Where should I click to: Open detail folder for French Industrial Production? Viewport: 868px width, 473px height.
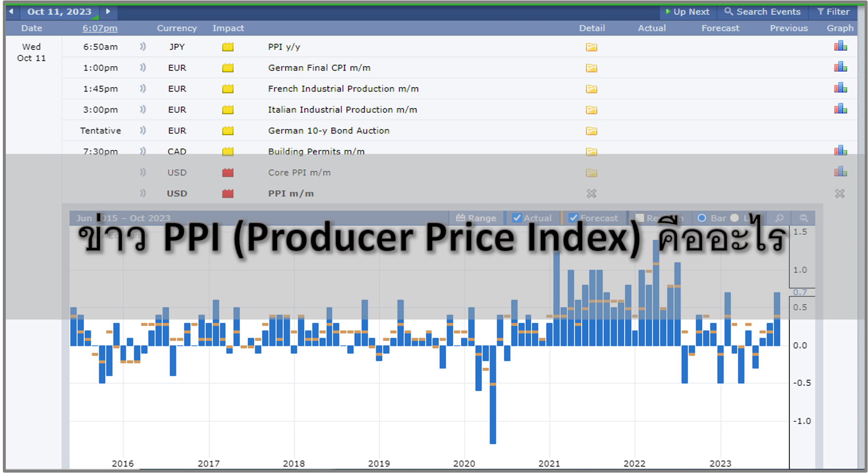click(592, 89)
